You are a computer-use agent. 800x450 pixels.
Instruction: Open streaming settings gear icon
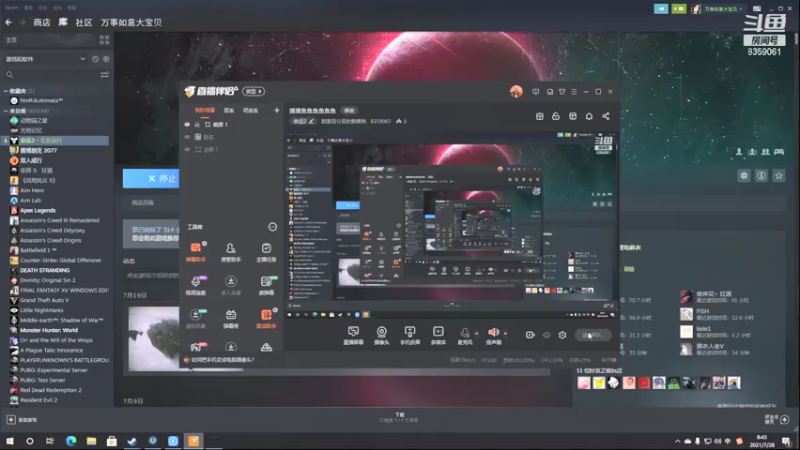pos(562,335)
